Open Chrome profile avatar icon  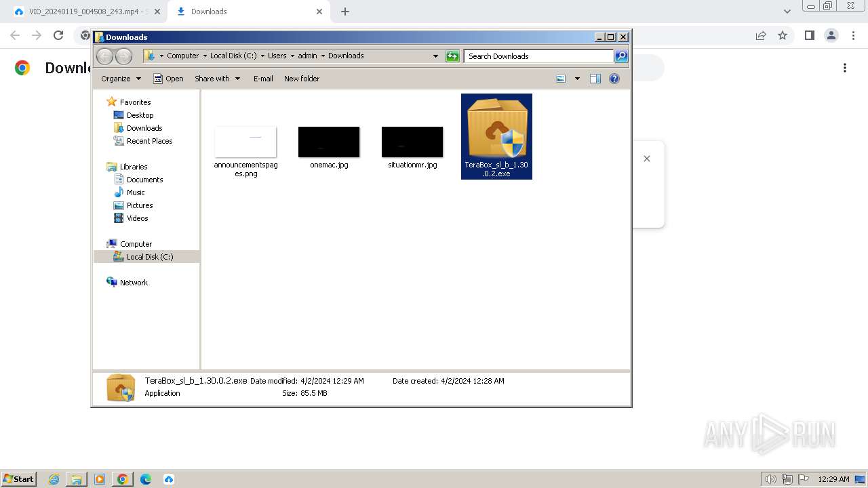pyautogui.click(x=831, y=35)
